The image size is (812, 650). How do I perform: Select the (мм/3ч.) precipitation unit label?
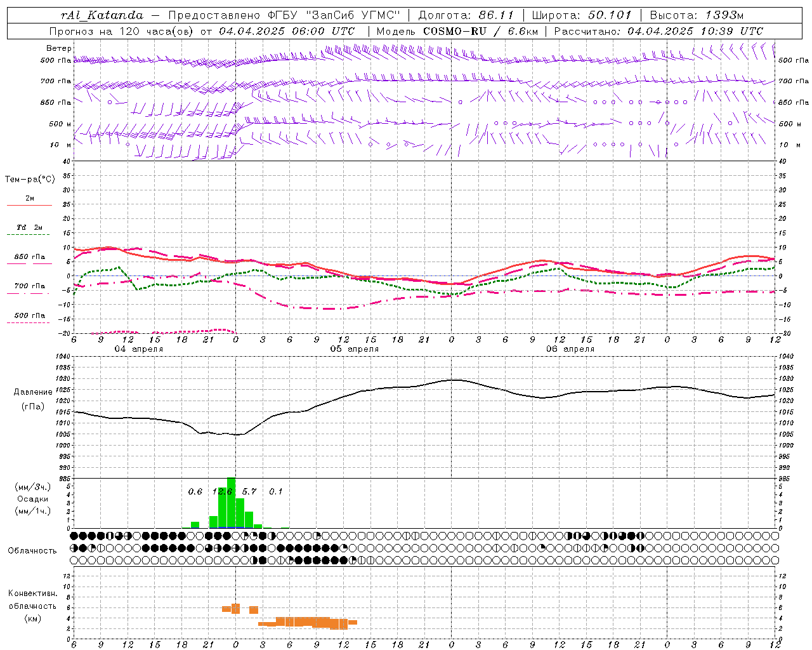[33, 487]
